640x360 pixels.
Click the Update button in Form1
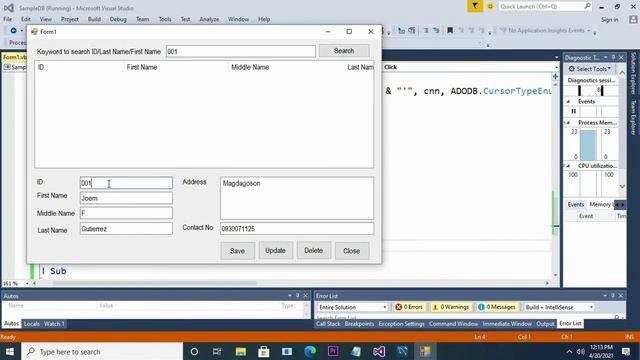click(276, 250)
